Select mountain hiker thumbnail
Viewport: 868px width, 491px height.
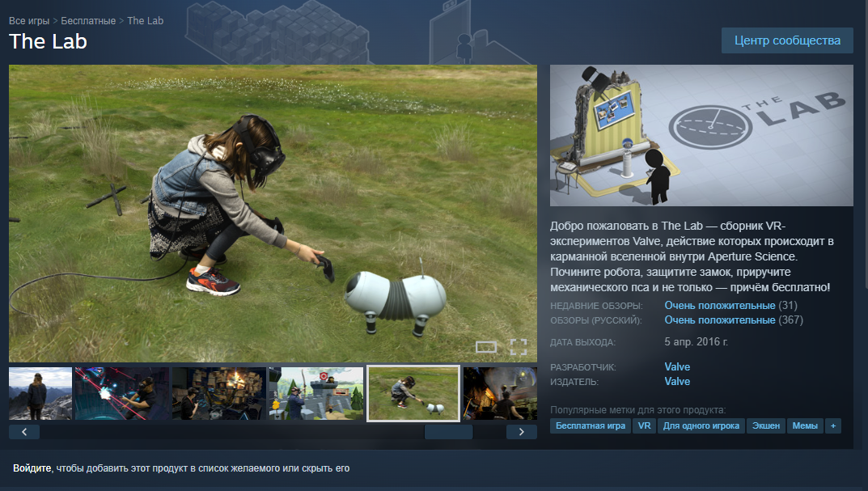point(40,394)
